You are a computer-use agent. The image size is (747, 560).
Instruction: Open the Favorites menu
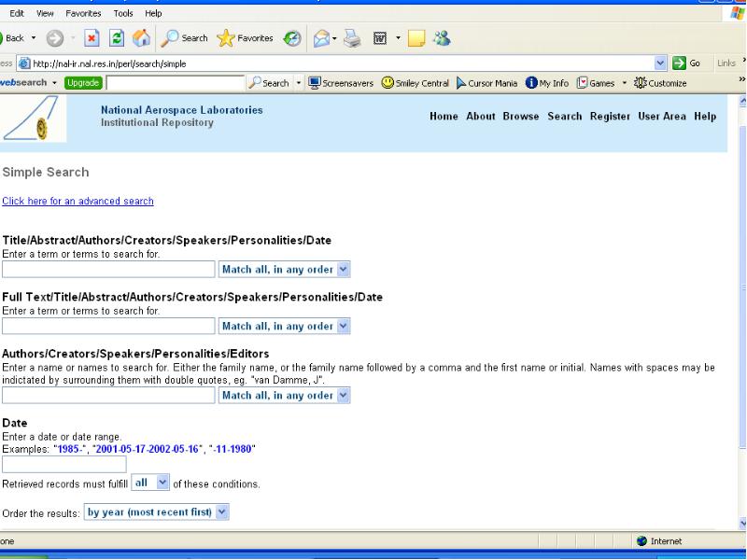click(x=83, y=13)
